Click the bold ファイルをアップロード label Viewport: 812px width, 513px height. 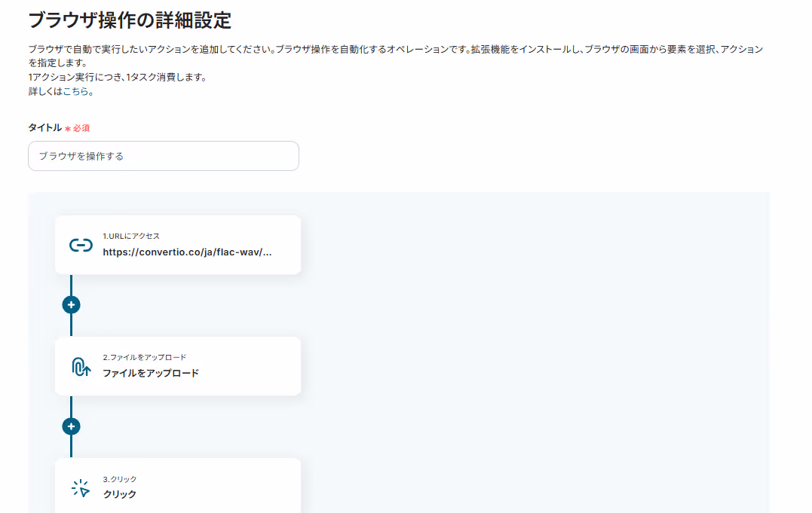(151, 373)
